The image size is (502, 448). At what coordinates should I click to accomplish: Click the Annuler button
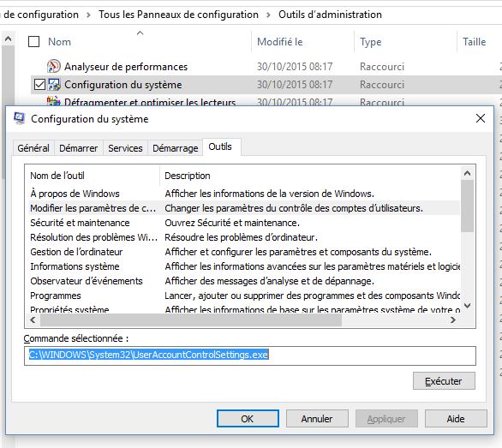click(x=317, y=419)
